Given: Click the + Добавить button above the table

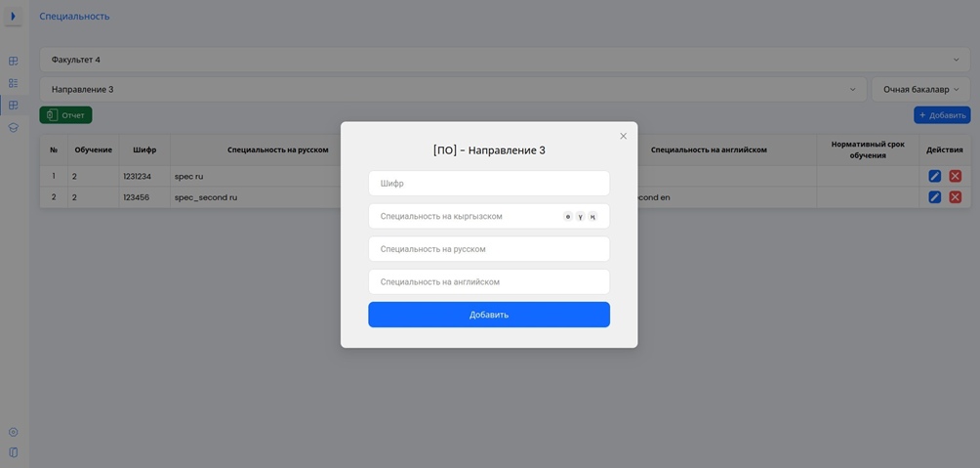Looking at the screenshot, I should tap(942, 115).
